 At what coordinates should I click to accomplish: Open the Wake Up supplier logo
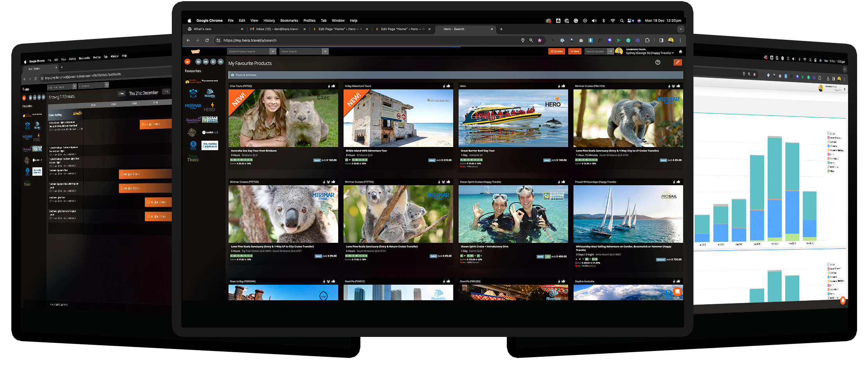coord(210,133)
